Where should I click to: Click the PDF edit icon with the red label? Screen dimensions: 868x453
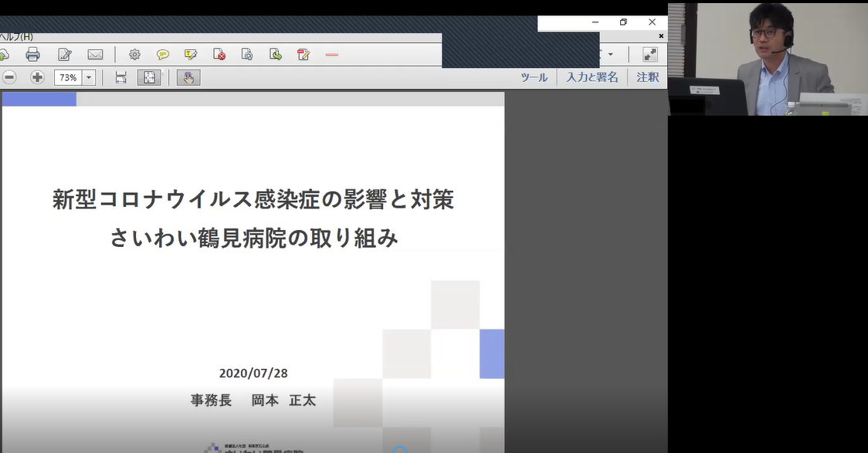click(303, 54)
